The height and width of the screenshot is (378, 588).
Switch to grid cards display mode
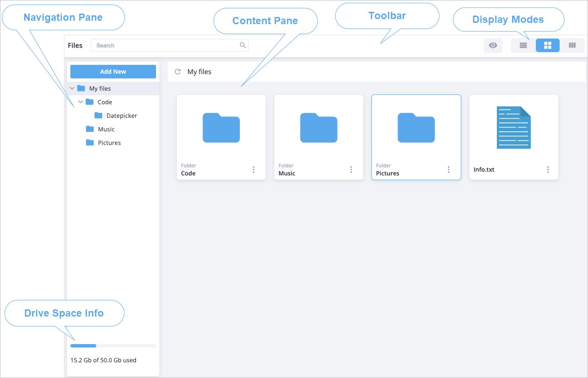pyautogui.click(x=547, y=45)
